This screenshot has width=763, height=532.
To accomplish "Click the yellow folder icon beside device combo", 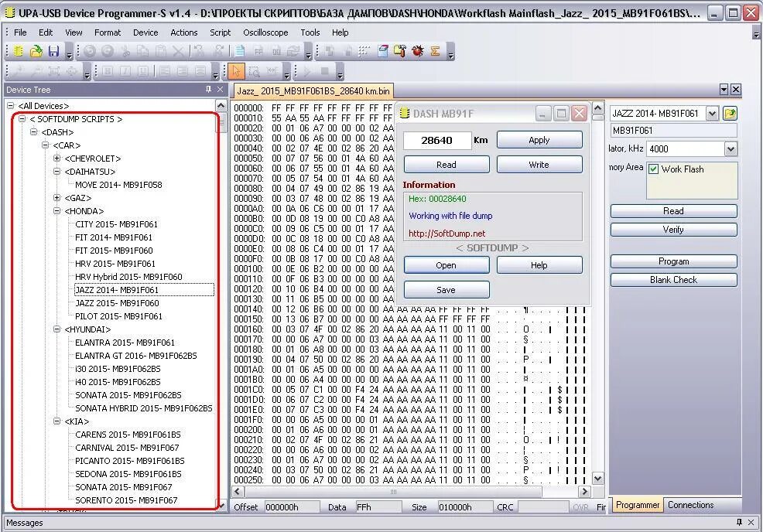I will point(730,114).
